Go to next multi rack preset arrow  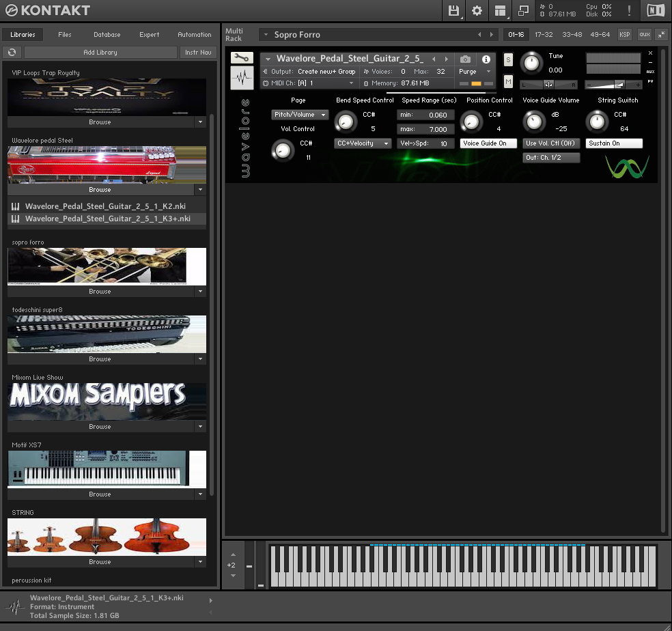click(491, 35)
